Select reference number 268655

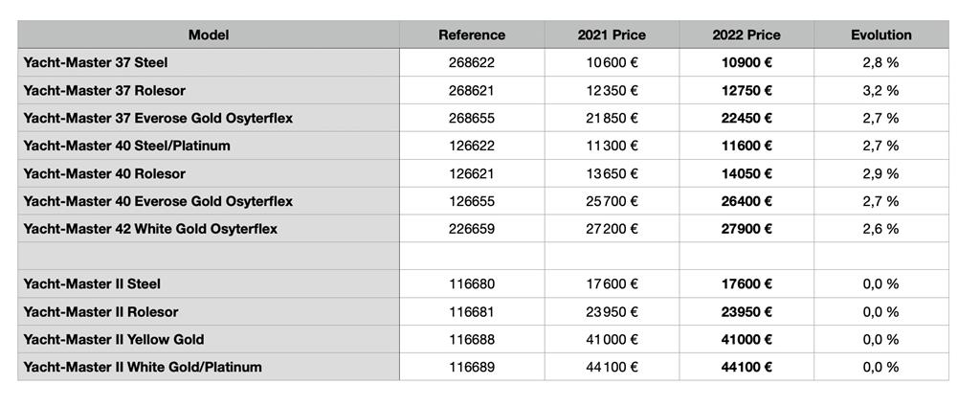[472, 118]
